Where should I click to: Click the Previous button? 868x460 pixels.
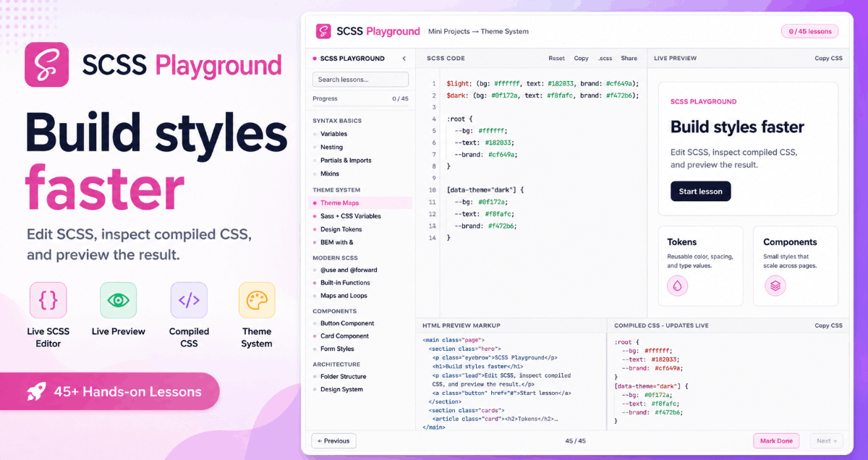coord(333,440)
